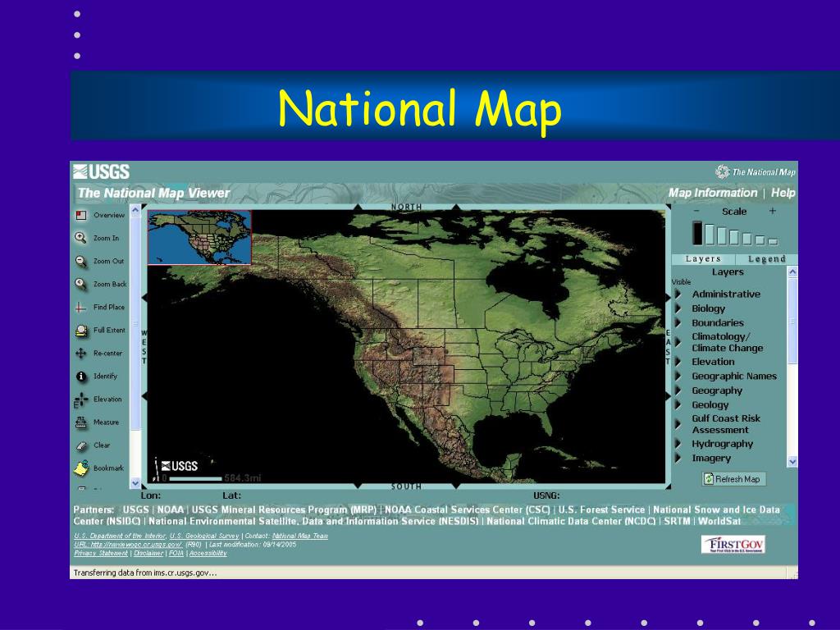This screenshot has height=630, width=840.
Task: Open the Help link
Action: click(x=783, y=193)
